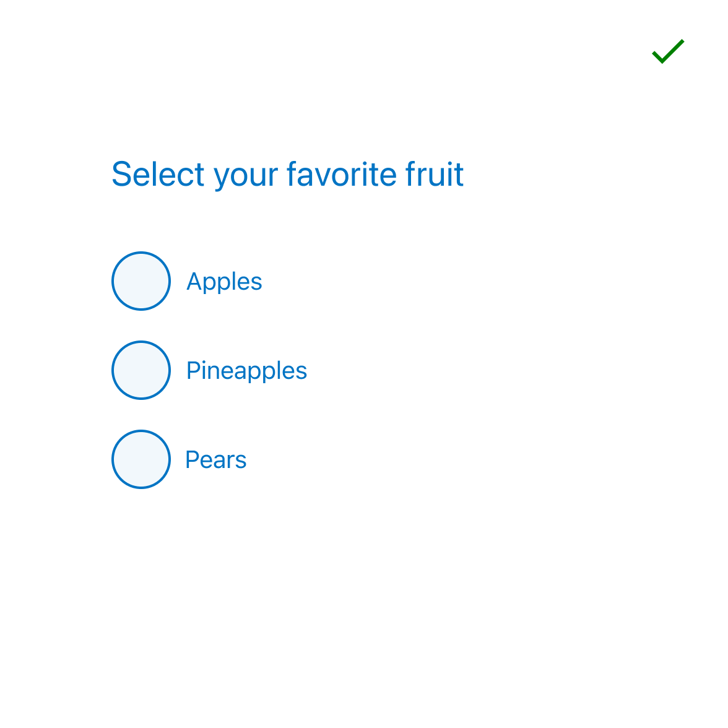Click the Pears option label

coord(215,459)
